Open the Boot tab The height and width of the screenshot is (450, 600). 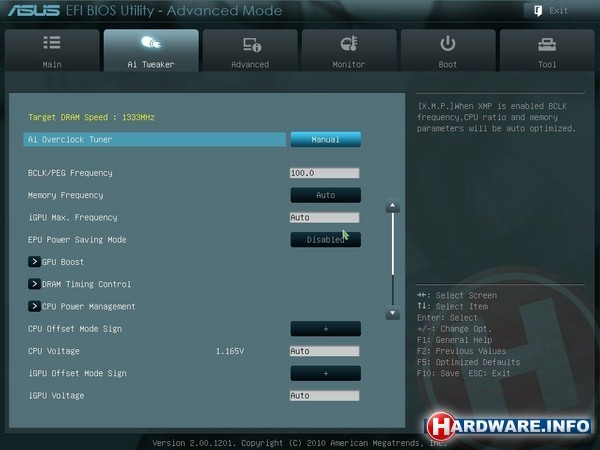pyautogui.click(x=448, y=50)
